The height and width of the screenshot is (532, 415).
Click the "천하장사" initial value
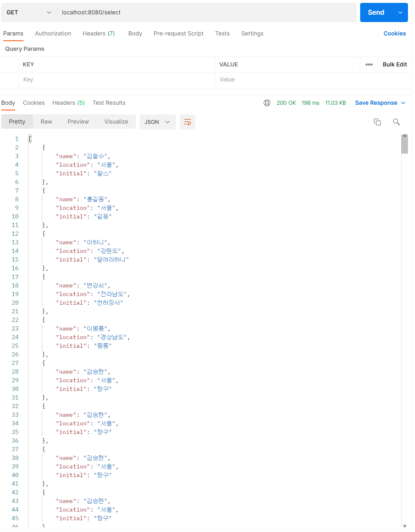(108, 303)
